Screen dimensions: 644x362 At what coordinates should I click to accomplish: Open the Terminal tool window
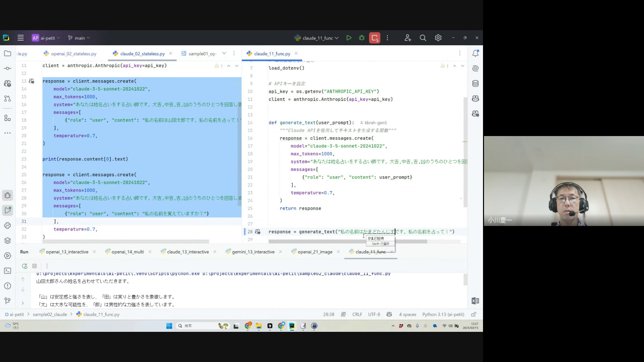tap(7, 270)
